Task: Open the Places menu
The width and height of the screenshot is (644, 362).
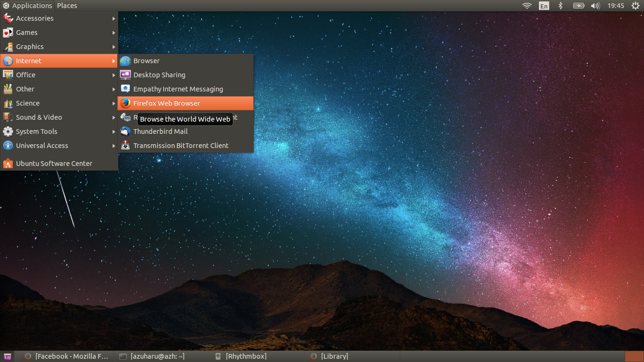Action: [x=67, y=6]
